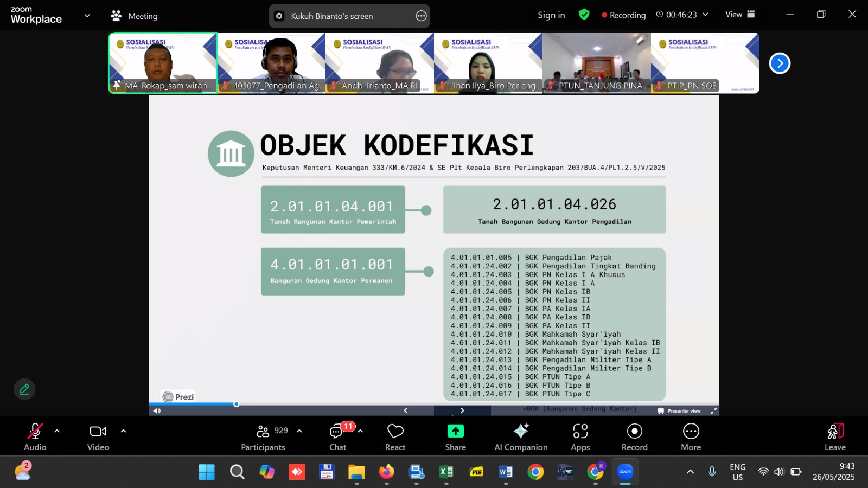Expand video options arrow next to Video
868x488 pixels.
pyautogui.click(x=123, y=431)
